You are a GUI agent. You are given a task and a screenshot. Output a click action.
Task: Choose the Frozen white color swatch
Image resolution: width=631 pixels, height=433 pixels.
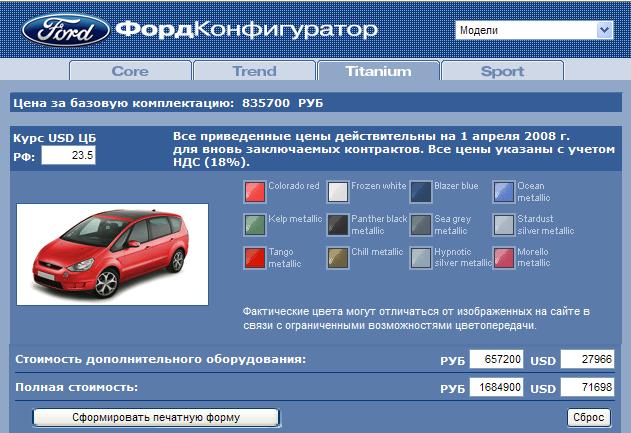[338, 192]
